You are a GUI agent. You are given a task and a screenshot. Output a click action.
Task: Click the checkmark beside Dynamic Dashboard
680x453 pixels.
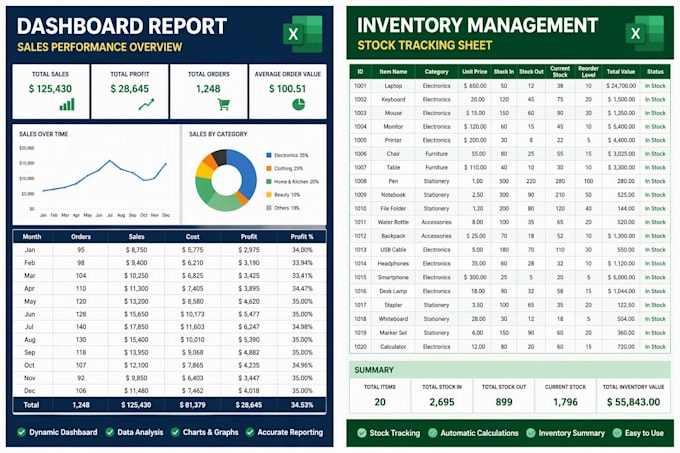21,432
